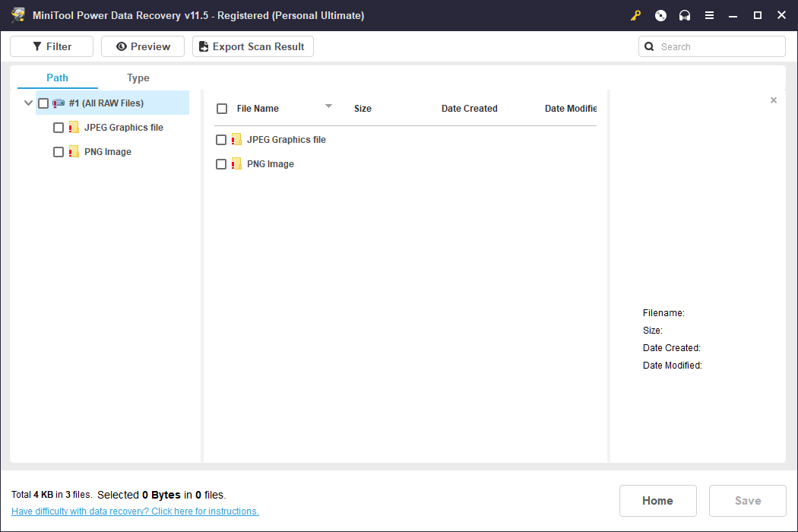
Task: Select #1 (All RAW Files) tree row
Action: point(112,103)
